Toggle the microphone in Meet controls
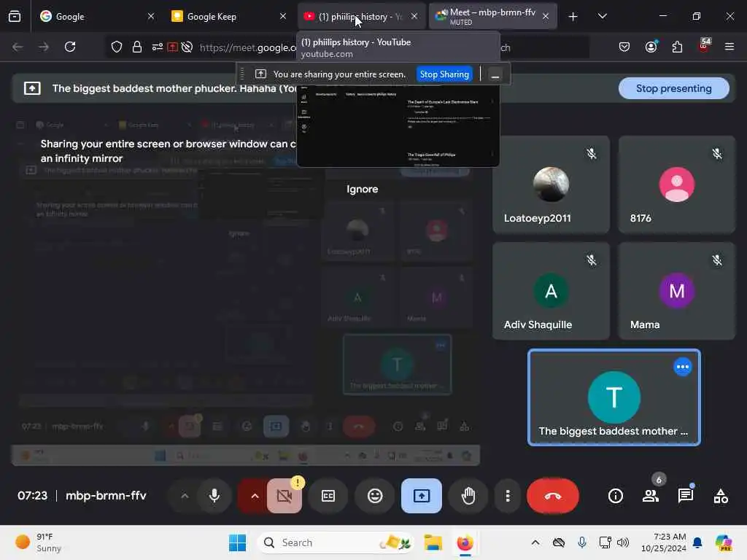Screen dimensions: 747x560 214,496
